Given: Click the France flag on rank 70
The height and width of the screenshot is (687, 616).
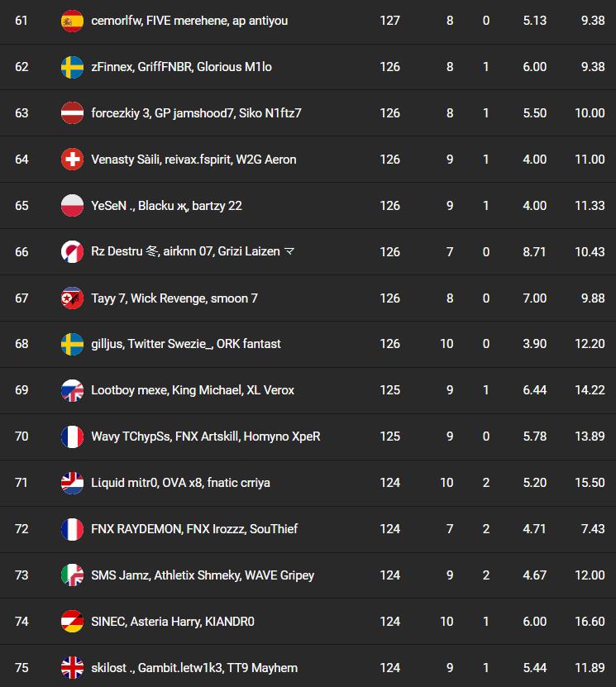Looking at the screenshot, I should click(72, 437).
